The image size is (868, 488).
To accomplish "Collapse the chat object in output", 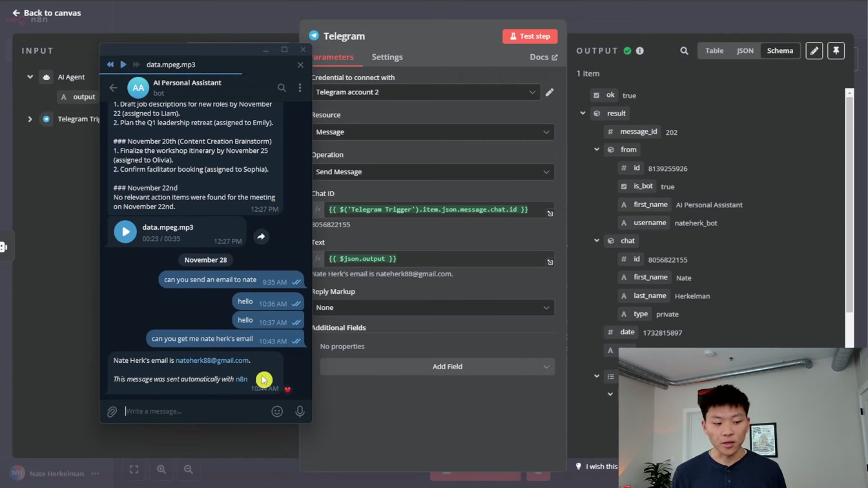I will [x=597, y=240].
